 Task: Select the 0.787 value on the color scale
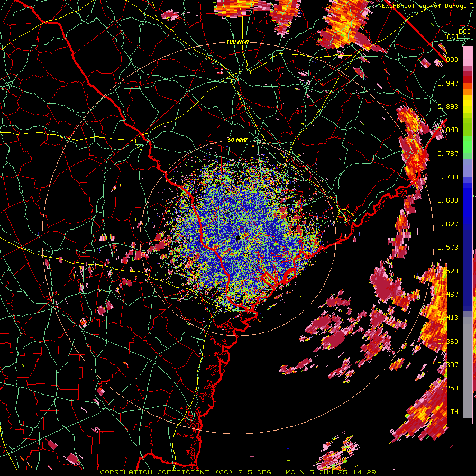[448, 153]
